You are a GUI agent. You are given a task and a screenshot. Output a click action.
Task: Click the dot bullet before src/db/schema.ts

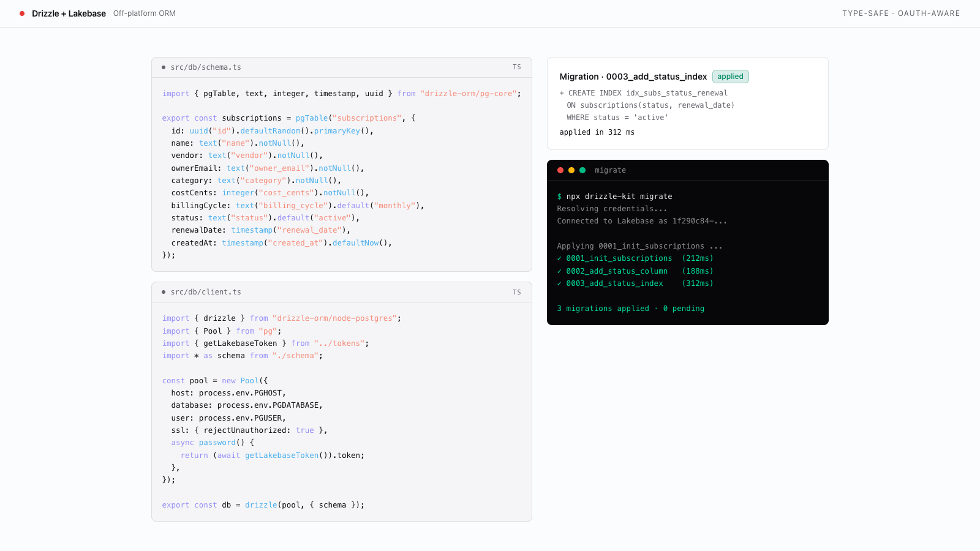click(164, 67)
